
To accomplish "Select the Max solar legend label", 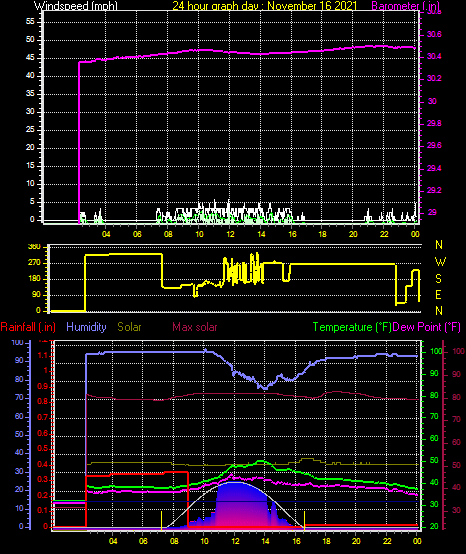I will (195, 327).
